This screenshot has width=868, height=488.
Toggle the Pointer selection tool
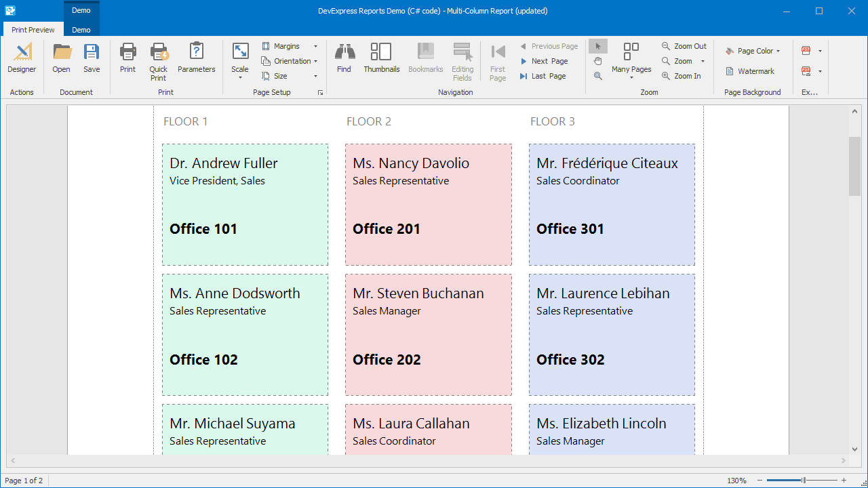pyautogui.click(x=597, y=46)
